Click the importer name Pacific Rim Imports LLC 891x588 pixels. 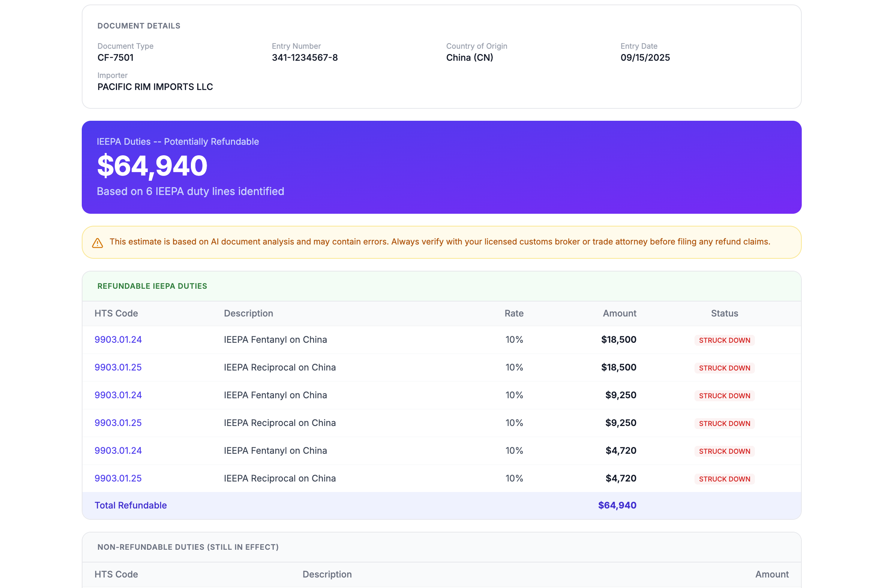pos(155,87)
